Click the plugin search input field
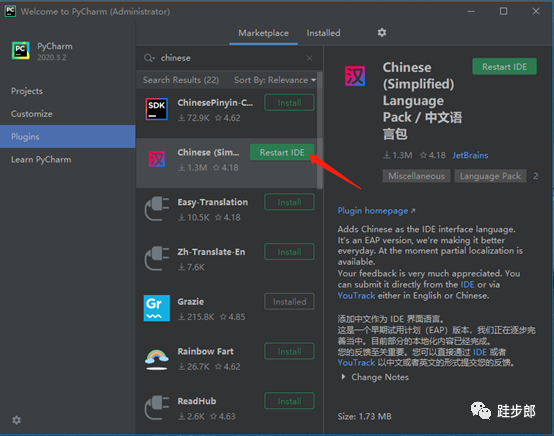Image resolution: width=554 pixels, height=436 pixels. [x=230, y=58]
